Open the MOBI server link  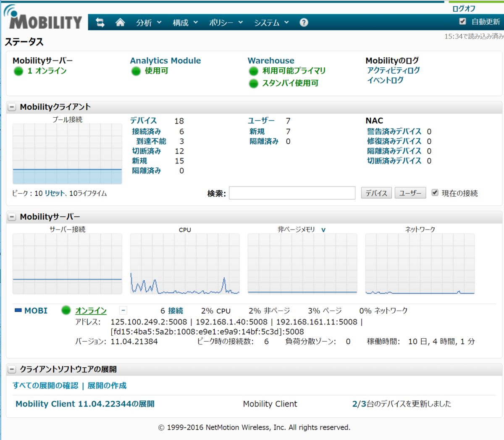pyautogui.click(x=36, y=311)
